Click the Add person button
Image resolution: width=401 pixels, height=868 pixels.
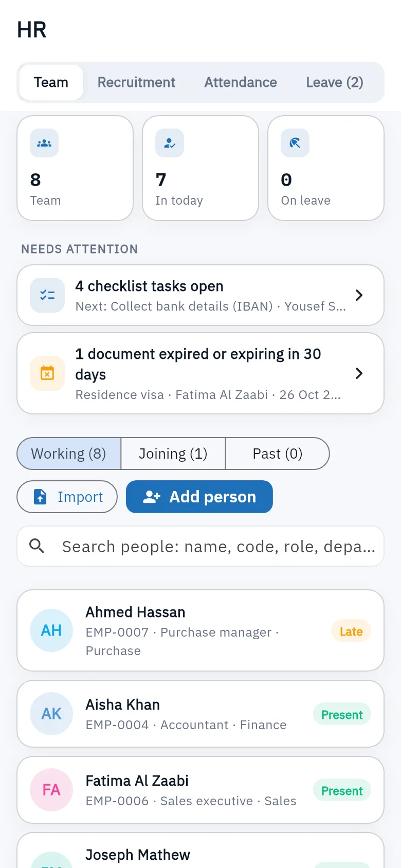click(199, 497)
